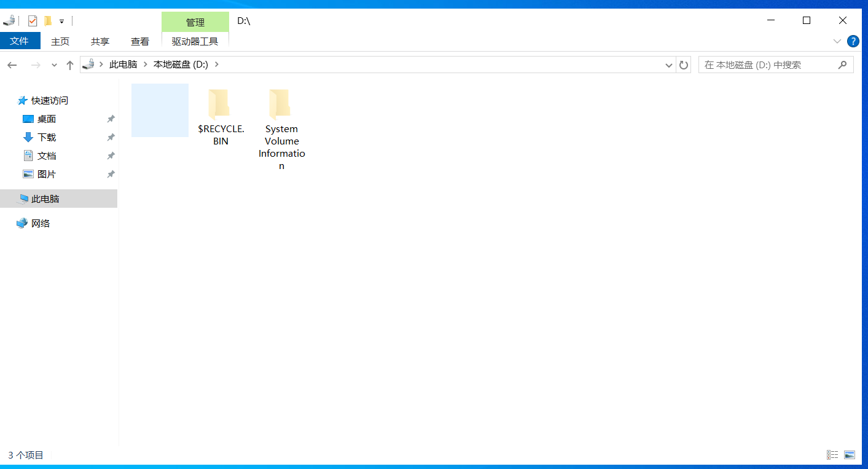Refresh the current folder view
This screenshot has height=469, width=868.
[684, 65]
